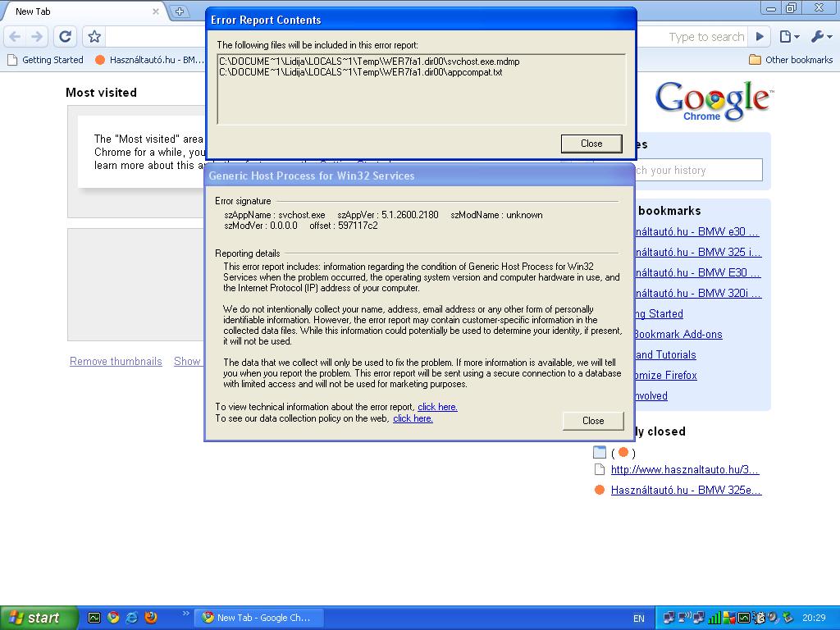Click the svchost.exe.mdmp file path line

[x=369, y=62]
